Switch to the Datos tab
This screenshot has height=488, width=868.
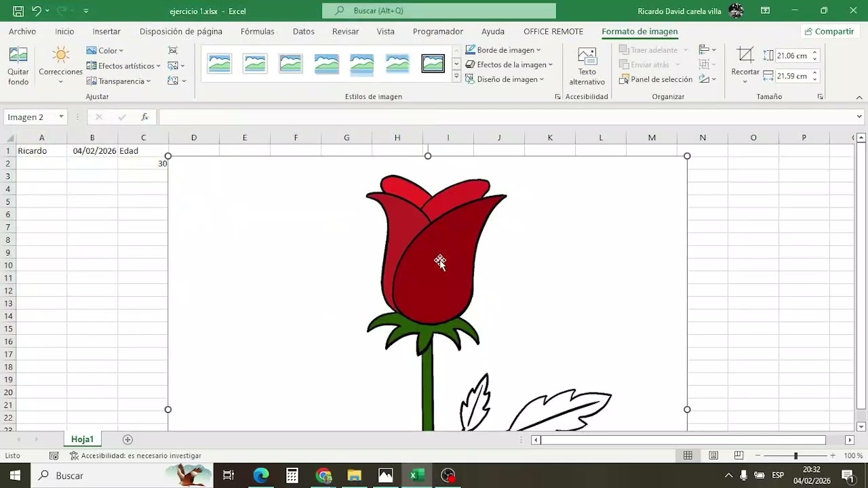click(x=304, y=32)
